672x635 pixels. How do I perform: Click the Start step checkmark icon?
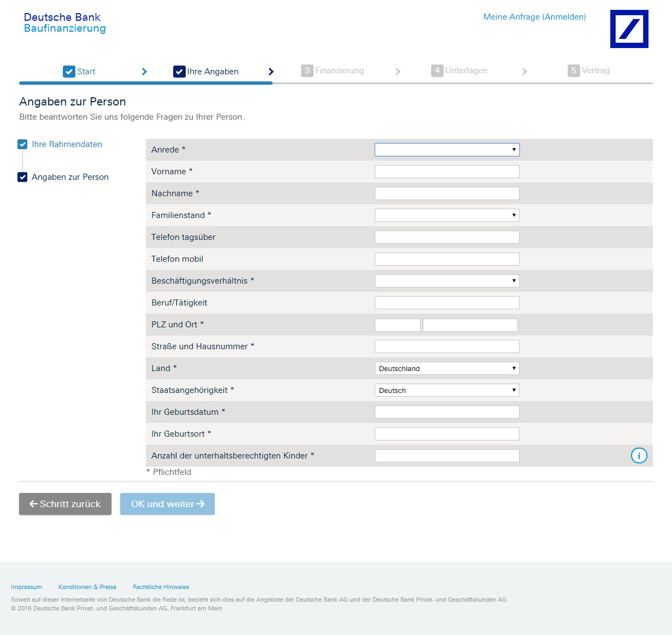click(69, 72)
